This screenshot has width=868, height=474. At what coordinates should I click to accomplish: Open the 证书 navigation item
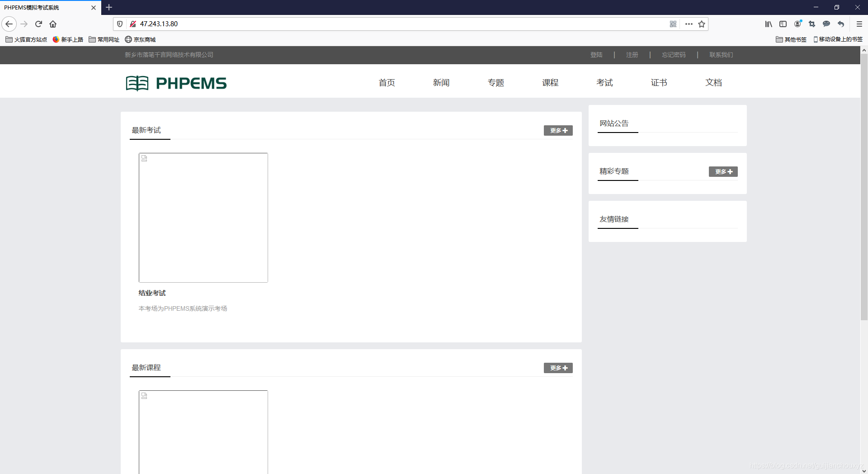pos(659,83)
